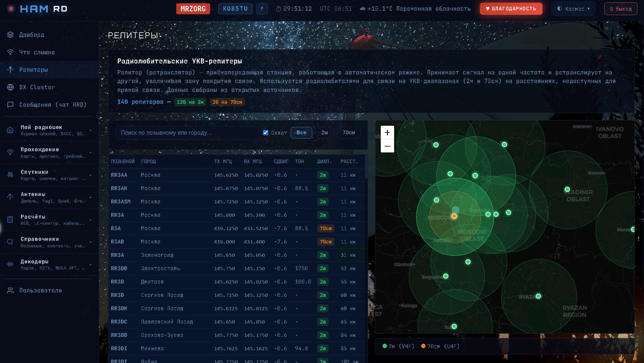The height and width of the screenshot is (363, 644).
Task: Open DX Cluster from the sidebar
Action: pyautogui.click(x=49, y=87)
